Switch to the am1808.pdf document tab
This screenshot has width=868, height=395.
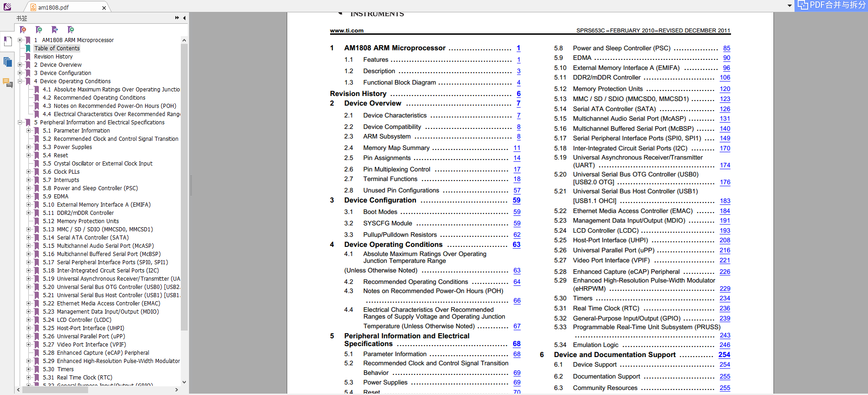click(x=53, y=7)
